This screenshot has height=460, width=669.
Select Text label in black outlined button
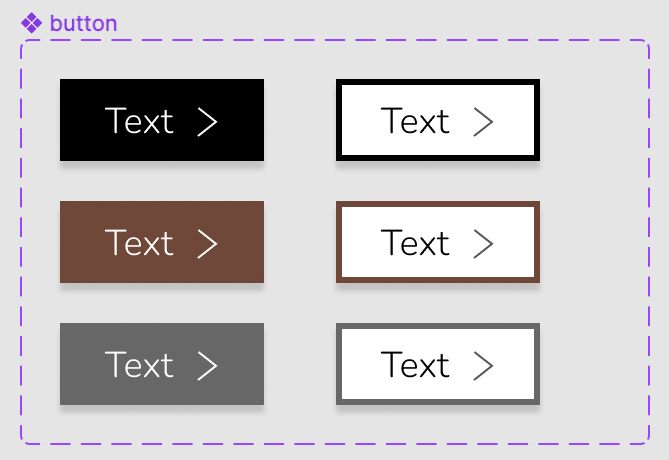coord(415,120)
